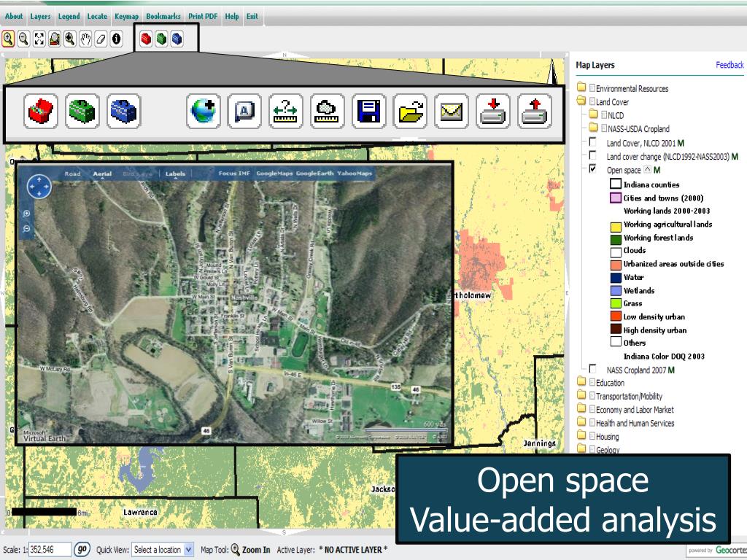Viewport: 747px width, 560px height.
Task: Click Focus IMF in Virtual Earth bar
Action: 234,174
